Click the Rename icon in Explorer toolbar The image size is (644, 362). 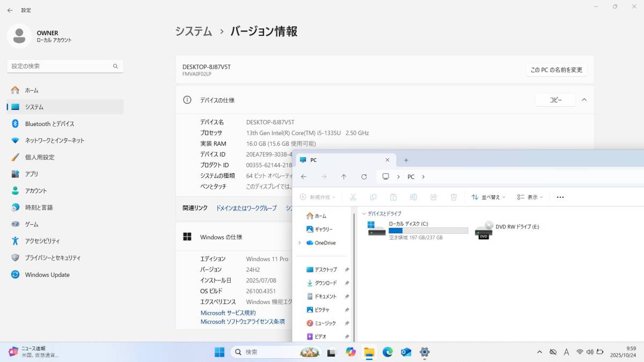[x=414, y=197]
